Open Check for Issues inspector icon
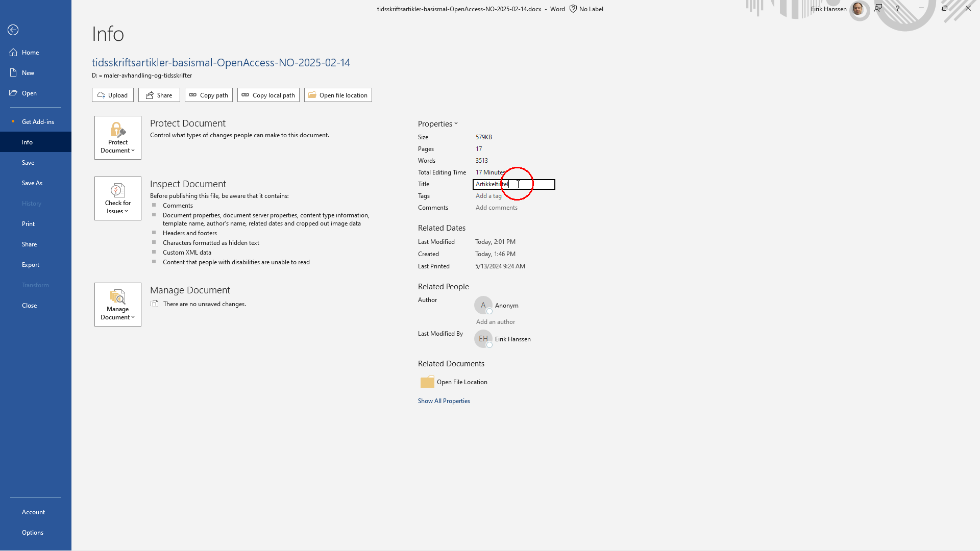 (117, 190)
